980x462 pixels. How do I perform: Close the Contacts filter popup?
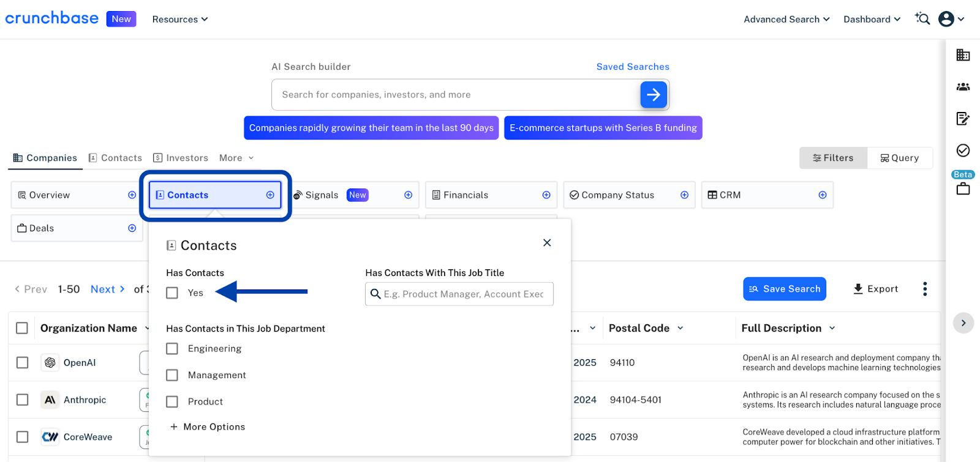[547, 243]
